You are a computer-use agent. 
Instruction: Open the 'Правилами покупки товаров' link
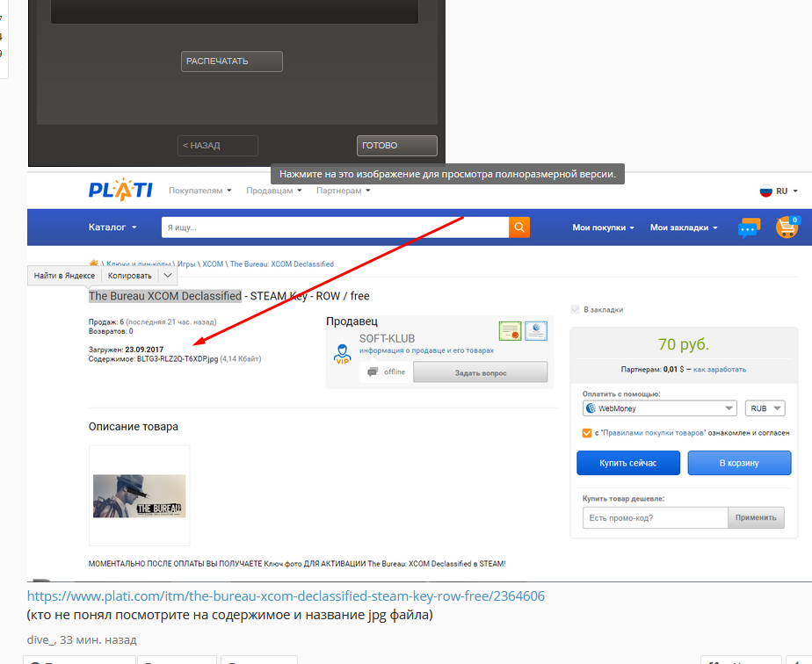coord(652,433)
